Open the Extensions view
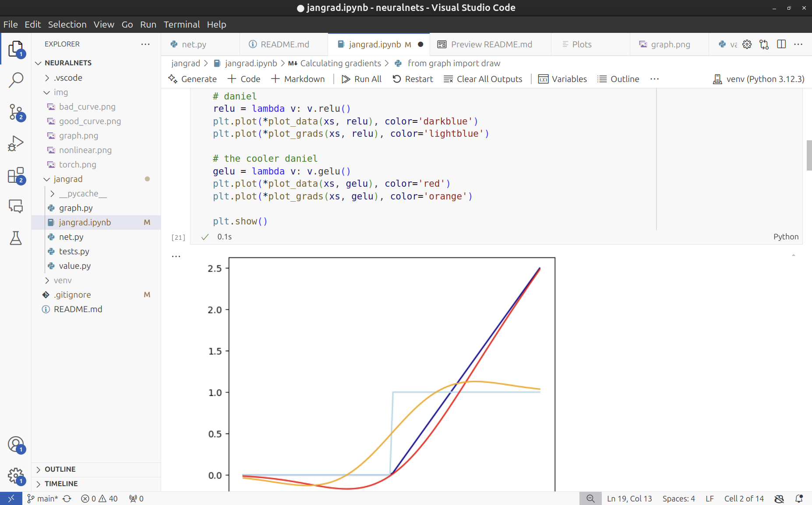812x505 pixels. (16, 174)
